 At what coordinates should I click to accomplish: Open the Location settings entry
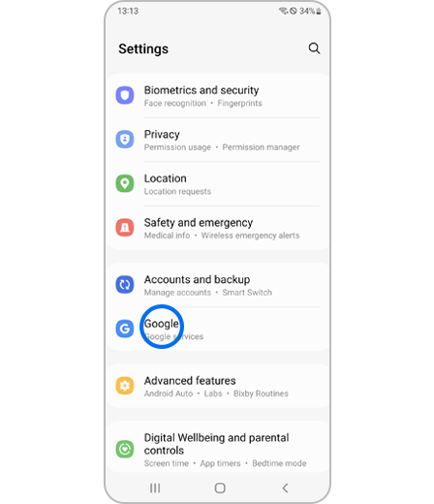[218, 184]
